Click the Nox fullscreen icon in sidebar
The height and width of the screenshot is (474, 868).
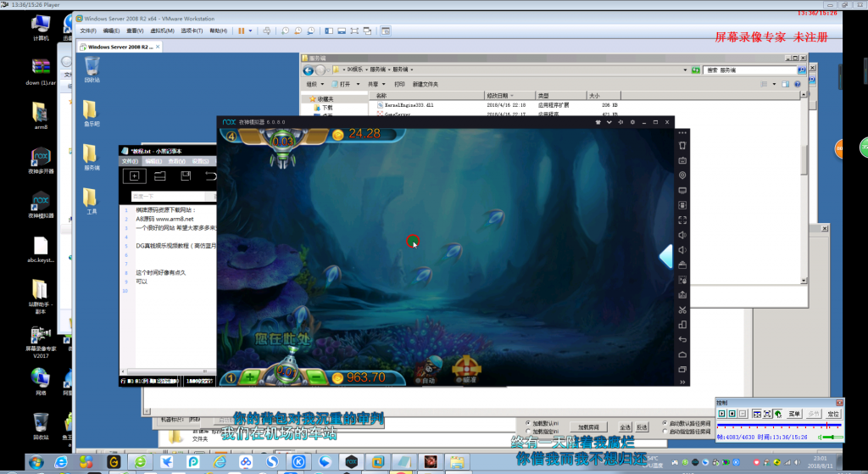[682, 220]
